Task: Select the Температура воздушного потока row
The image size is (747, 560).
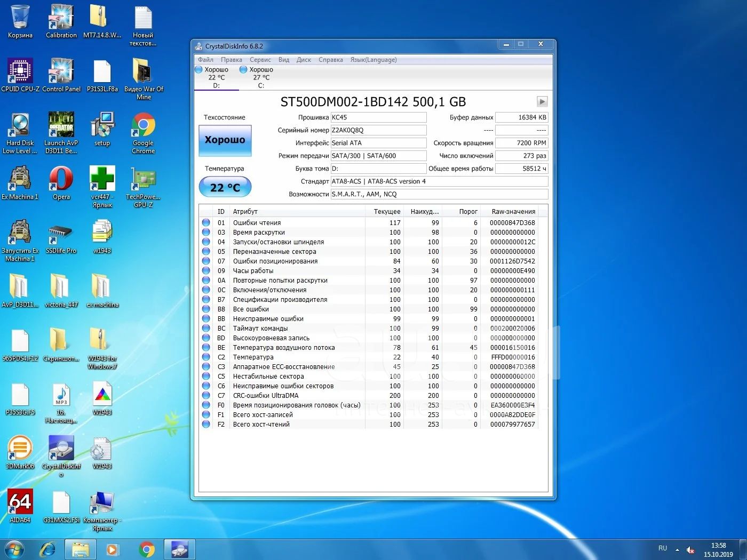Action: pyautogui.click(x=369, y=348)
